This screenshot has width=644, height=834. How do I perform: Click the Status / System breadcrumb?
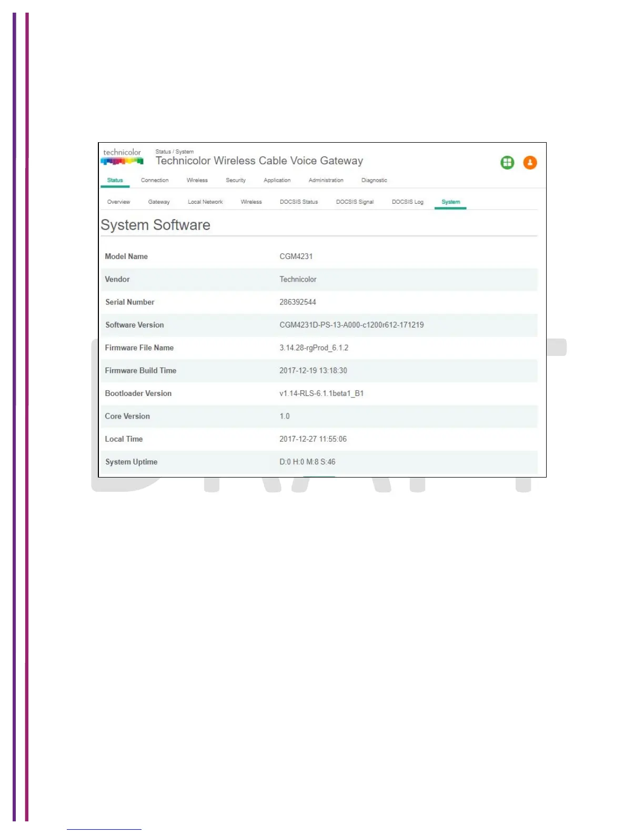click(175, 152)
